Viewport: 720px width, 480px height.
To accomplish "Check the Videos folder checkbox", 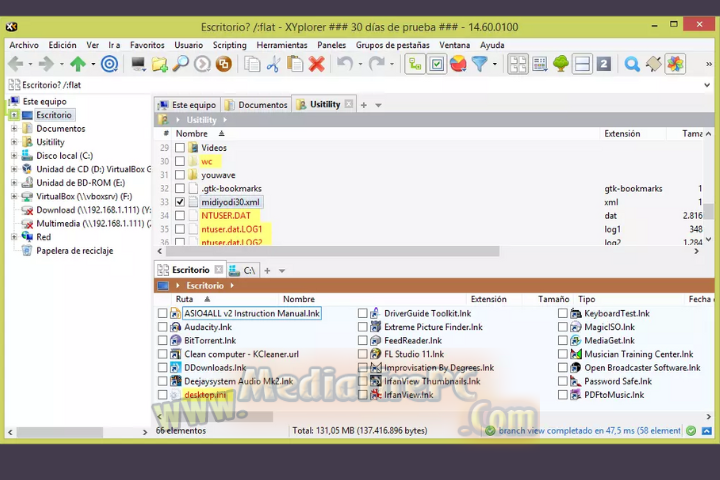I will pos(180,148).
